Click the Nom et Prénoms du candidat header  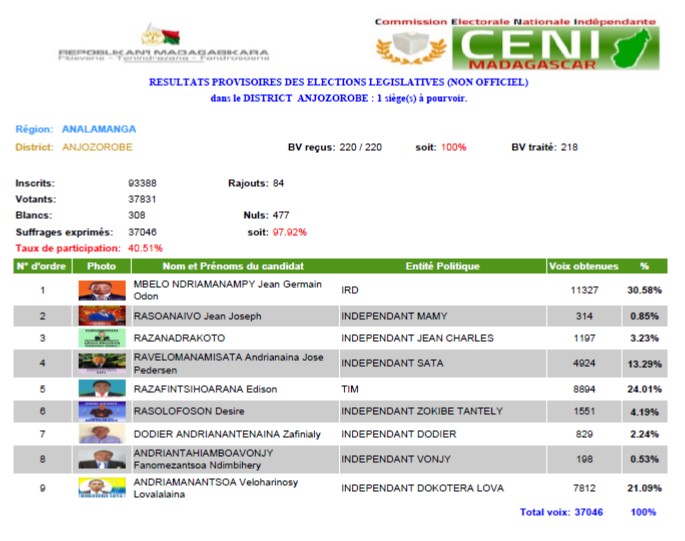pos(233,266)
